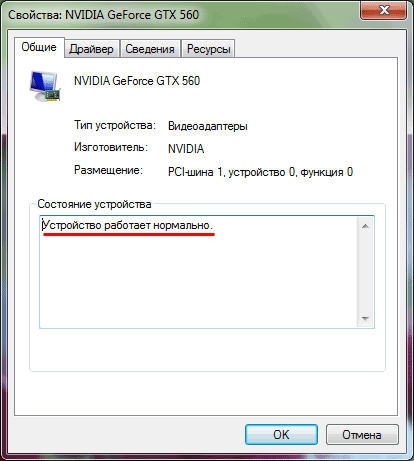The width and height of the screenshot is (414, 461).
Task: Click the Состояние устройства group label
Action: [94, 204]
